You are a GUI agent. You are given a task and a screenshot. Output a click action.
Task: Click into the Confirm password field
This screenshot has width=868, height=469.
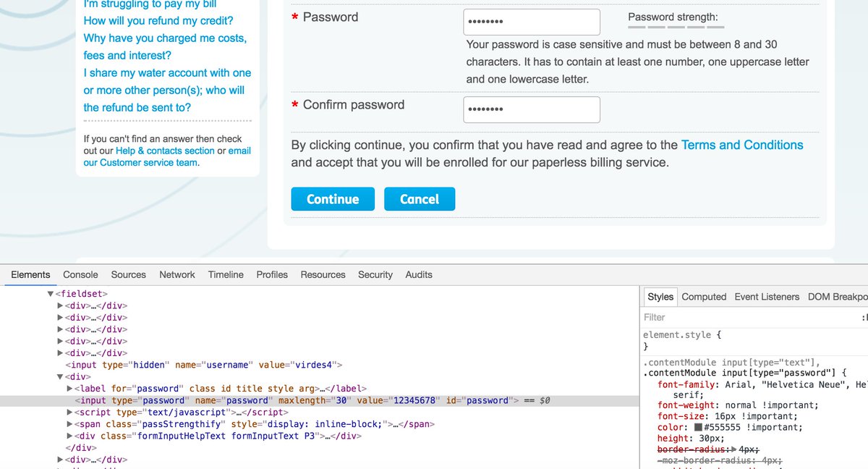click(x=532, y=110)
